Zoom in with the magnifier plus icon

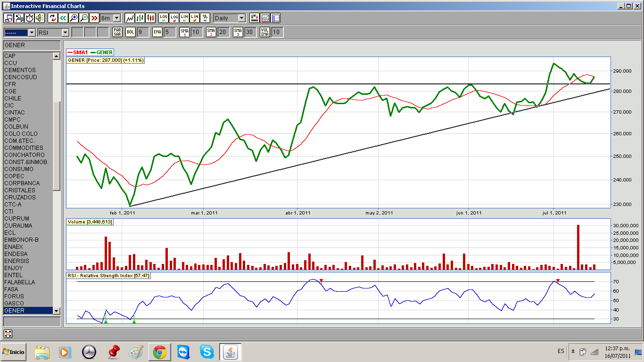[74, 18]
